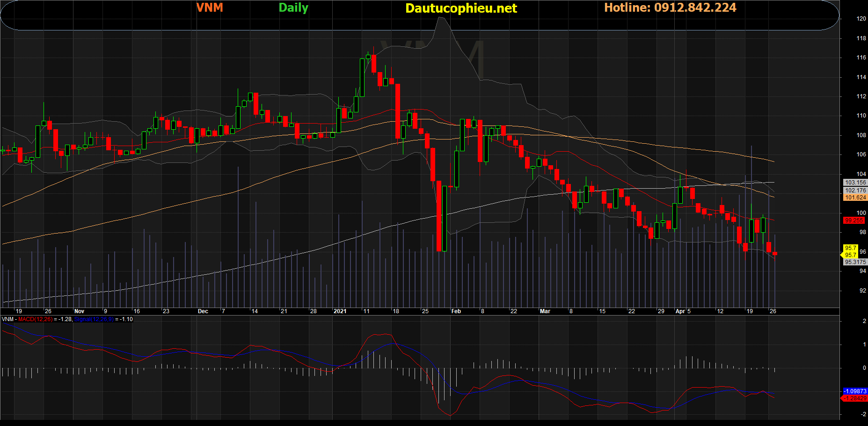This screenshot has width=868, height=426.
Task: Click date label 14 in December
Action: [x=255, y=311]
